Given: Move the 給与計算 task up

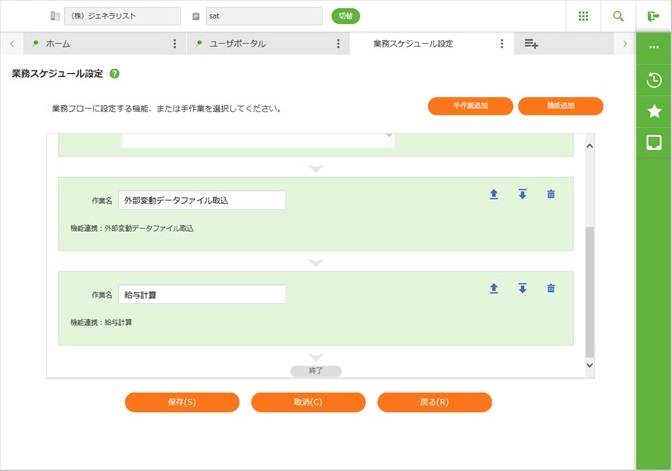Looking at the screenshot, I should pos(494,288).
